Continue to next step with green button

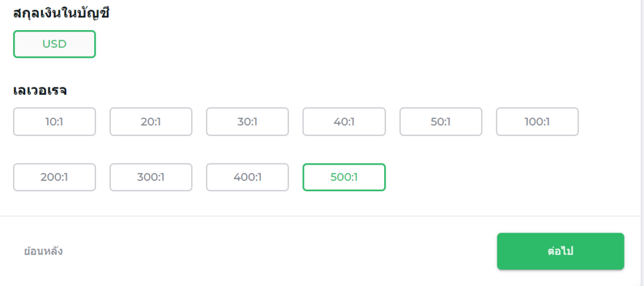560,251
